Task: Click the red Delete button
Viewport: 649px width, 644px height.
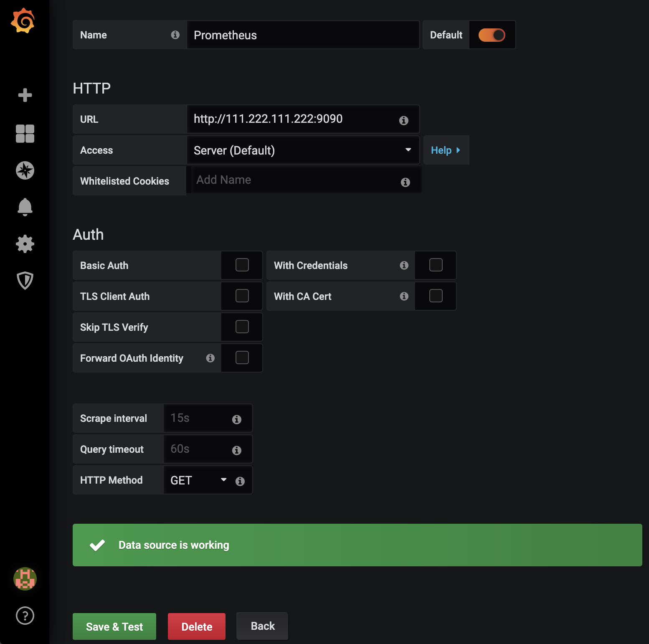Action: click(197, 626)
